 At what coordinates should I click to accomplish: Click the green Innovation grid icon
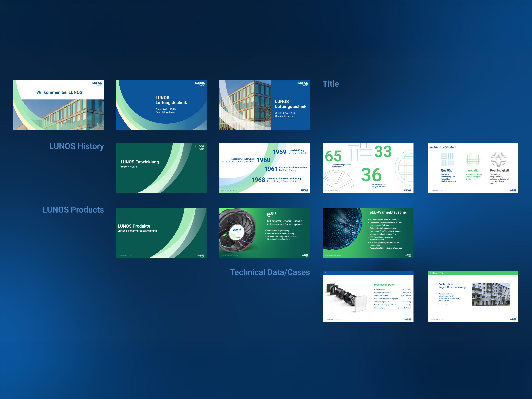pyautogui.click(x=473, y=159)
